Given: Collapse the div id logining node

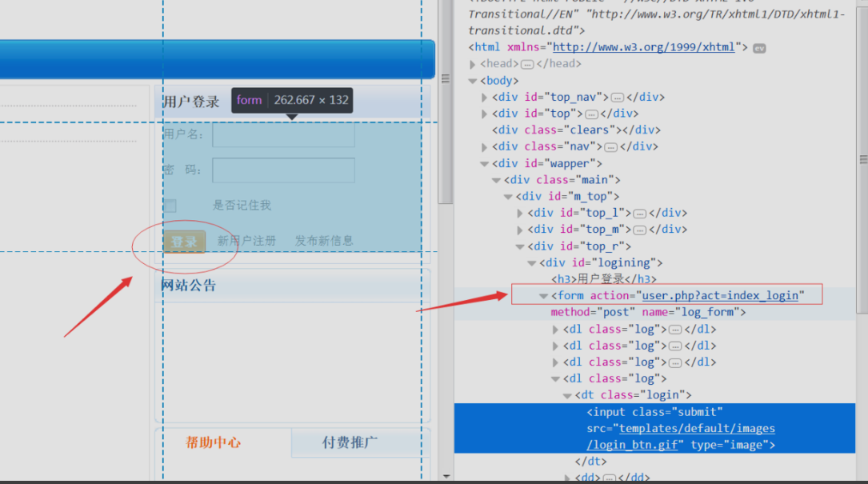Looking at the screenshot, I should pos(531,263).
